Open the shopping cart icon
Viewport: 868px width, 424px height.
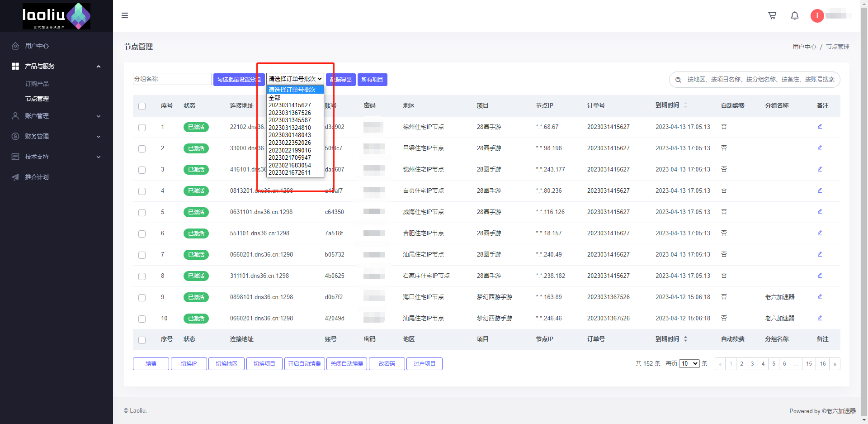tap(772, 16)
